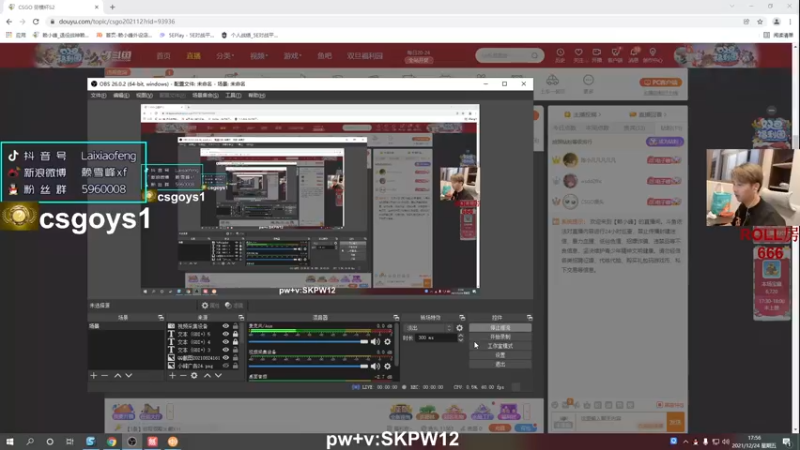Adjust transition duration with stepper arrows

point(461,338)
